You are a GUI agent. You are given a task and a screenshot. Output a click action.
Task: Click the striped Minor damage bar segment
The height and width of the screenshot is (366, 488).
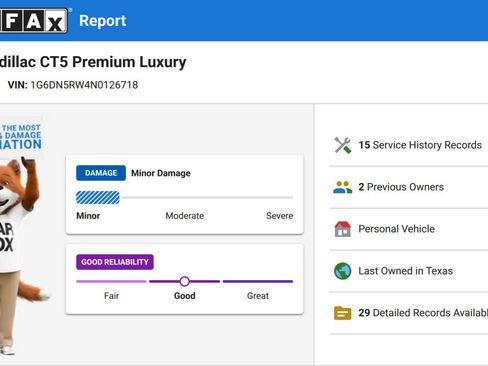point(98,198)
